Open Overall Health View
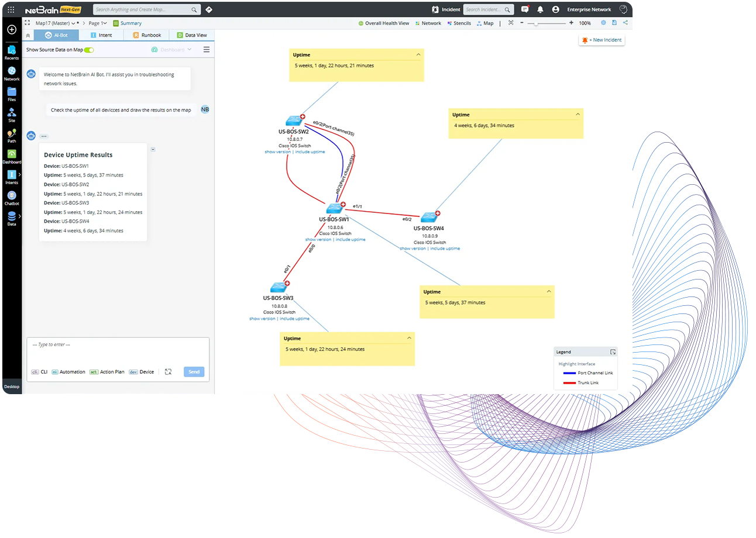This screenshot has width=756, height=538. pyautogui.click(x=383, y=23)
